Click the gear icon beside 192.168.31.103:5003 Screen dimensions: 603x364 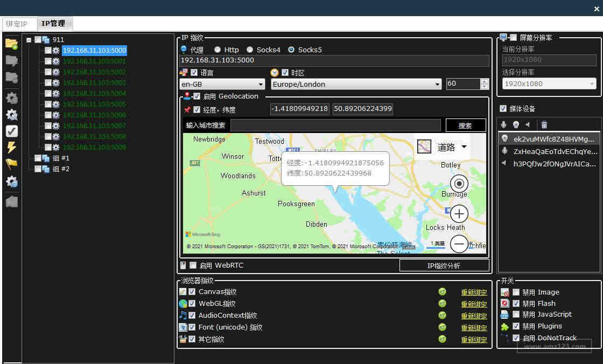(x=56, y=83)
